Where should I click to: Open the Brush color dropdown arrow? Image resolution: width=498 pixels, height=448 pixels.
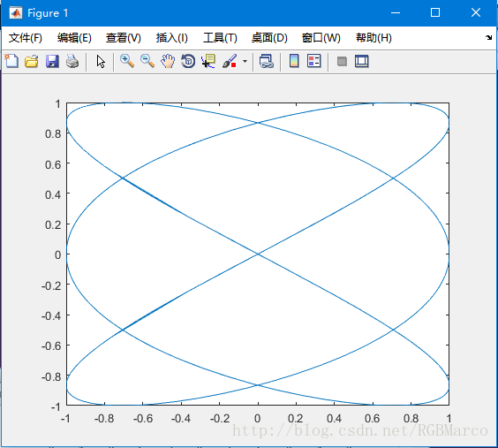[x=245, y=61]
